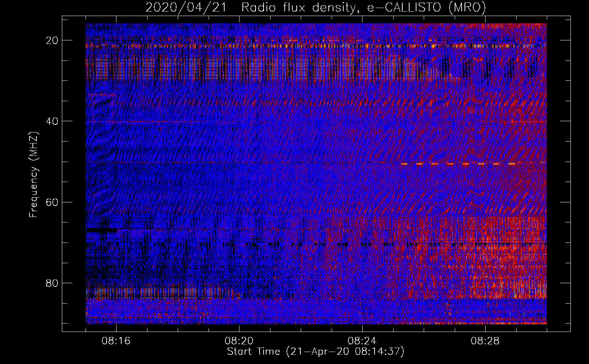The height and width of the screenshot is (364, 589).
Task: Click the frequency axis label '80'
Action: point(52,283)
